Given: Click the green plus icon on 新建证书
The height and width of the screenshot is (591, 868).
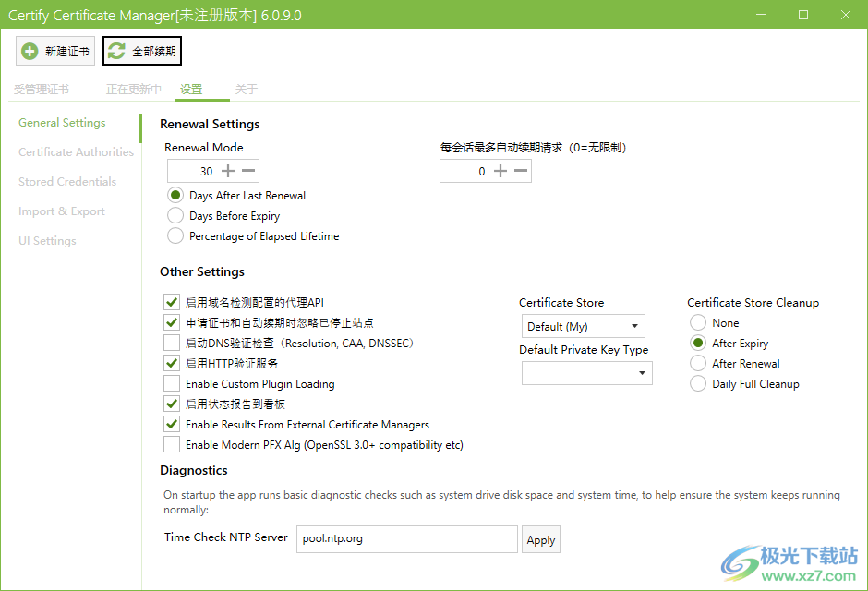Looking at the screenshot, I should click(30, 52).
